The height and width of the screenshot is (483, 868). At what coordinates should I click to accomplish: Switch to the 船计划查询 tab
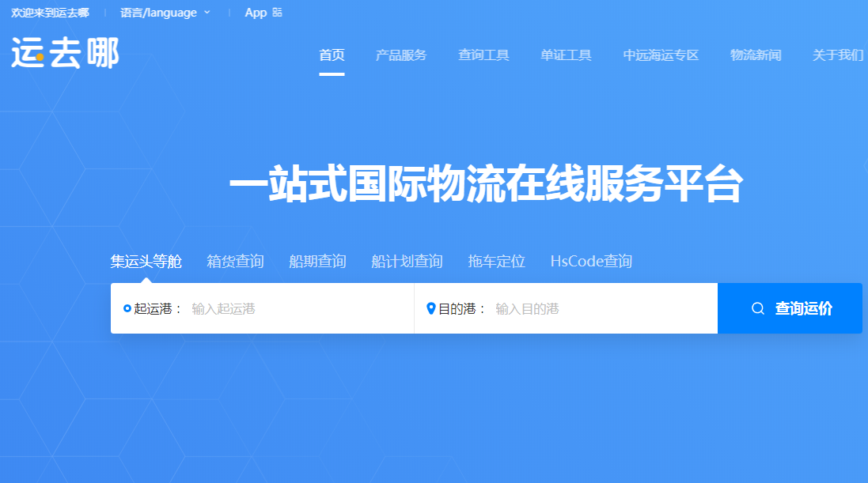click(x=407, y=261)
